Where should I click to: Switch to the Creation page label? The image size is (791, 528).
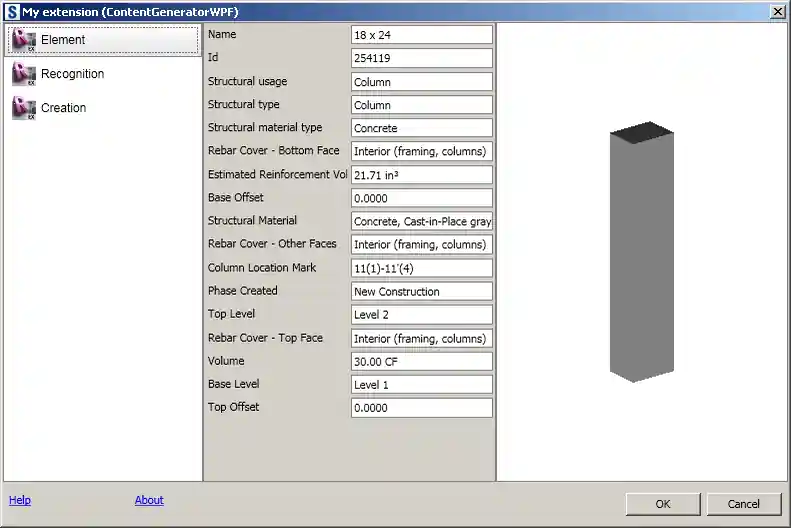click(x=63, y=108)
